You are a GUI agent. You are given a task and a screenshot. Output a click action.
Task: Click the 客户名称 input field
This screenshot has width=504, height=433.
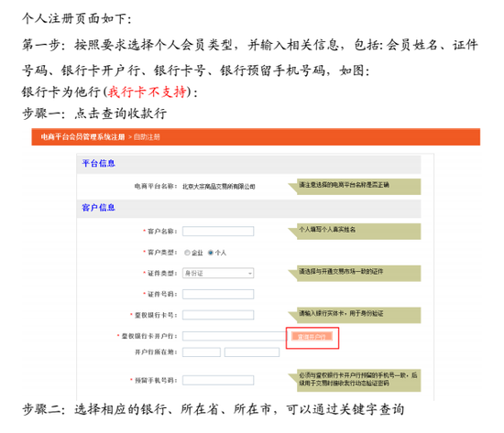click(218, 231)
